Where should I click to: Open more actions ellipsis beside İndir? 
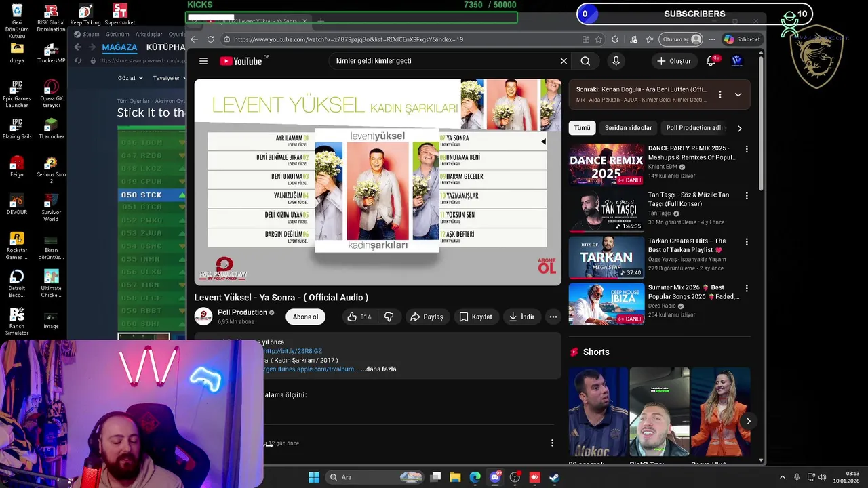coord(553,317)
